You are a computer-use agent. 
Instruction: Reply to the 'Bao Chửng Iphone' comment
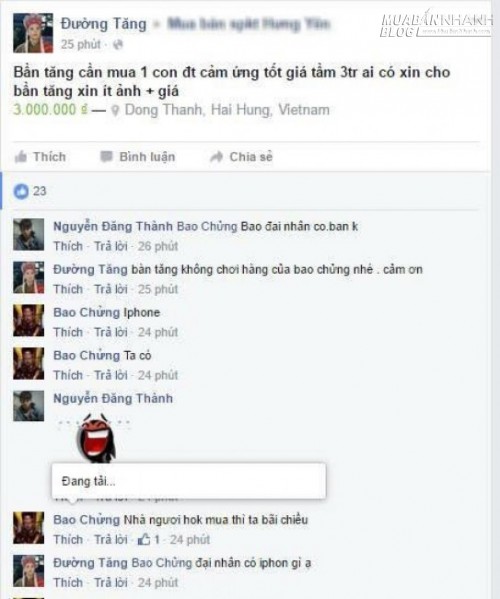111,332
